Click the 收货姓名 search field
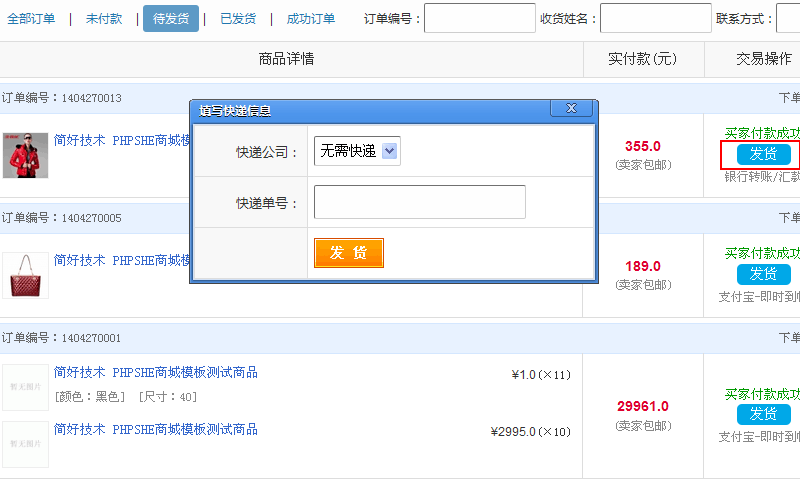The width and height of the screenshot is (800, 491). (655, 19)
